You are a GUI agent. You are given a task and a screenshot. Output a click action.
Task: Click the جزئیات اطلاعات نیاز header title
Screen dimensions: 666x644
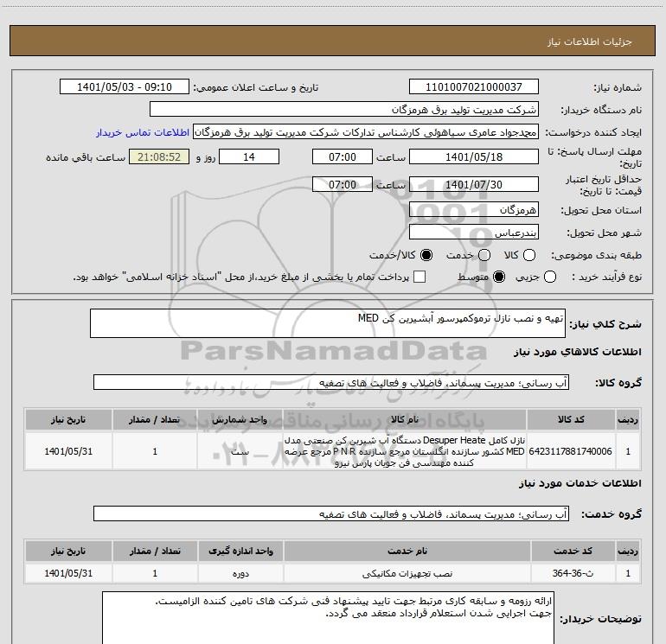[590, 41]
